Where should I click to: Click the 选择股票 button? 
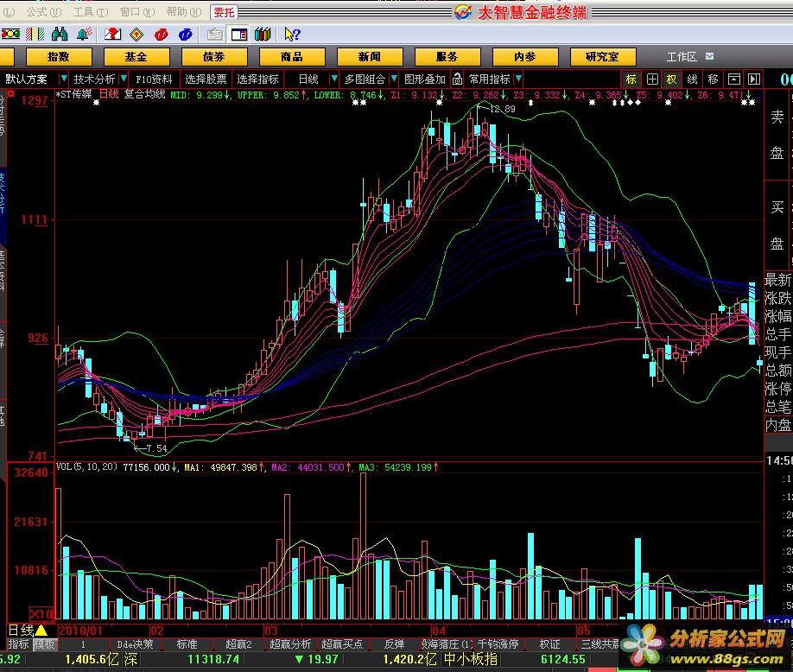tap(206, 79)
